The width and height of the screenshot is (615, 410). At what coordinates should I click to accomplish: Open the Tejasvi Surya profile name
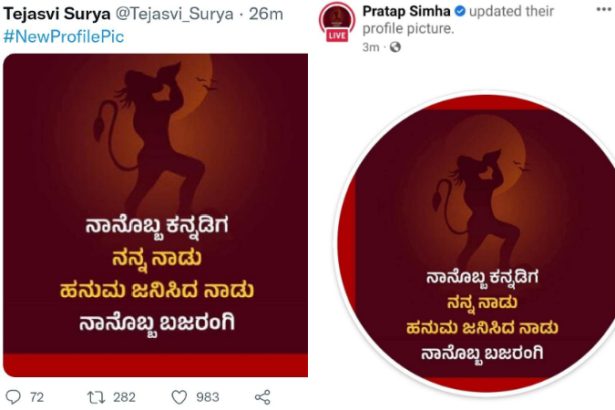click(x=57, y=14)
